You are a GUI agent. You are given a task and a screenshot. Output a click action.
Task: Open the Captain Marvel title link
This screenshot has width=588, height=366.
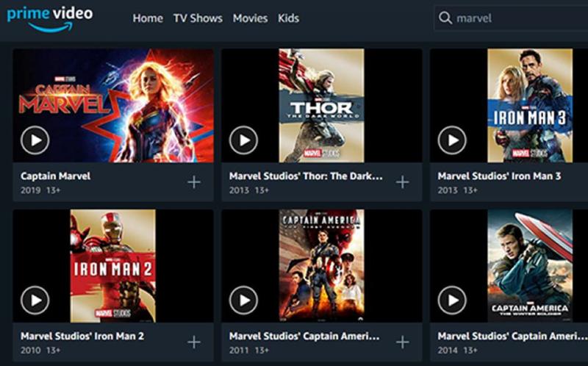click(56, 176)
